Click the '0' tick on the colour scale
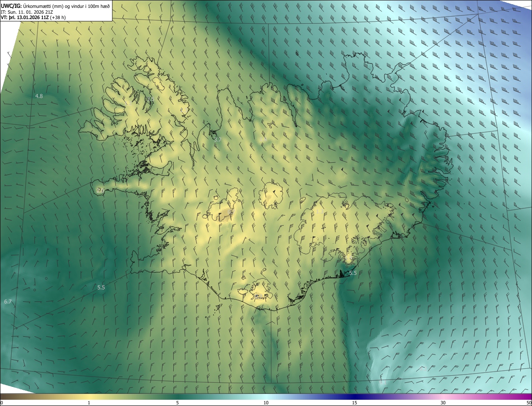This screenshot has height=406, width=532. (x=2, y=403)
